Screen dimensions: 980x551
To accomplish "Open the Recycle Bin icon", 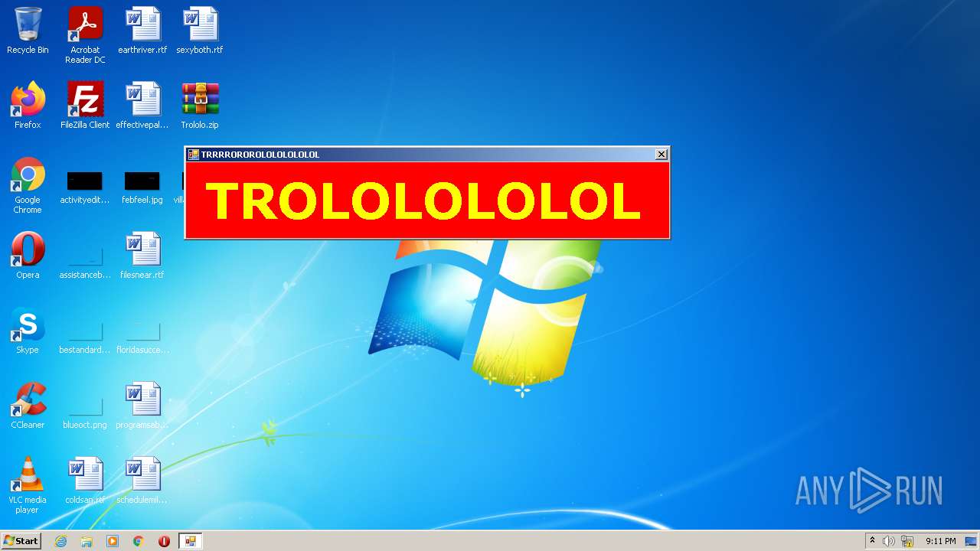I will (x=28, y=31).
